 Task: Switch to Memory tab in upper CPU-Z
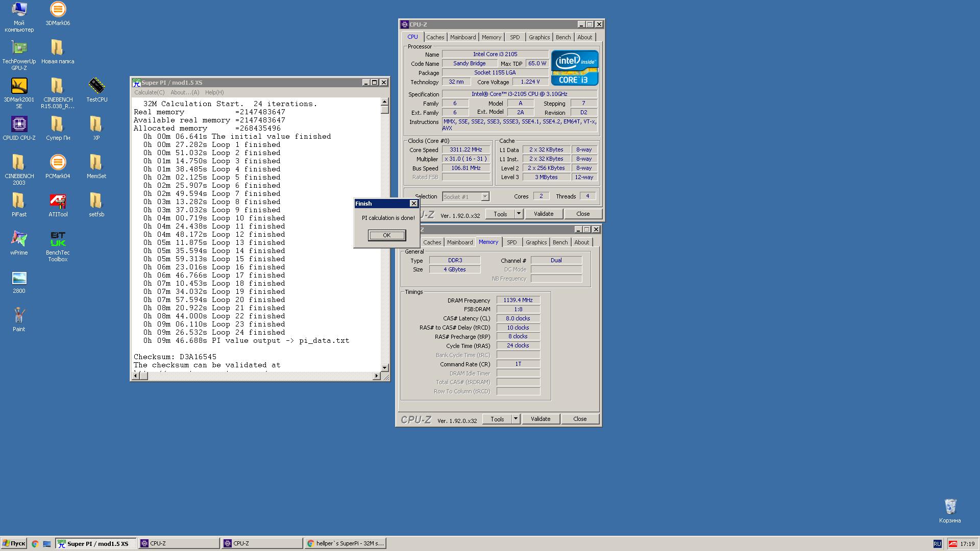click(492, 37)
